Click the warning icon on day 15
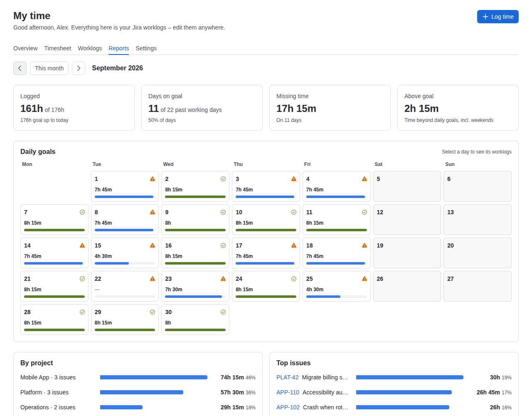532x416 pixels. coord(153,245)
